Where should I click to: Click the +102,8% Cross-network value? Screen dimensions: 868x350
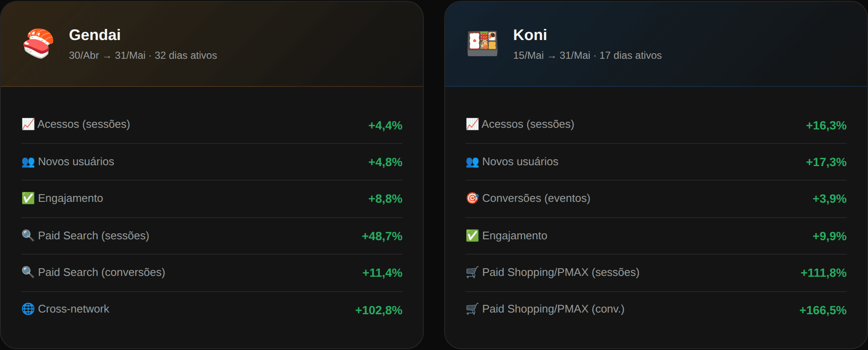(379, 310)
